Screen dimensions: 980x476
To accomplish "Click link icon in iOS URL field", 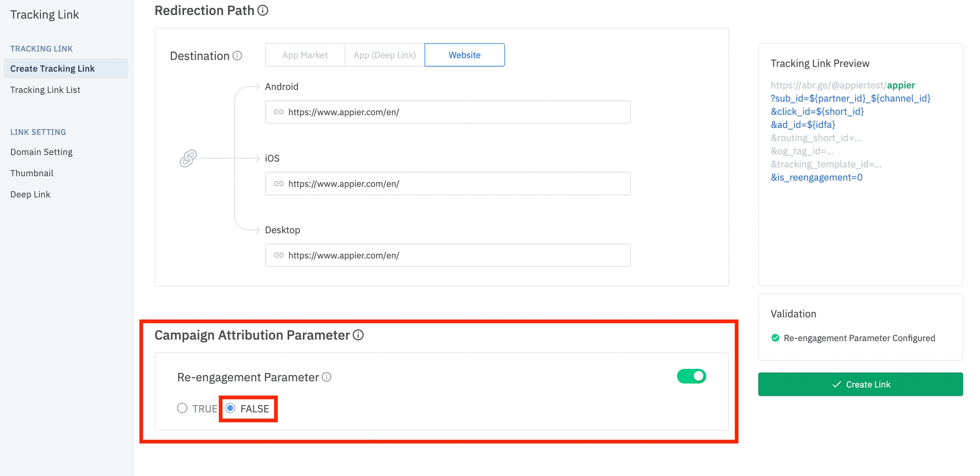I will tap(279, 184).
